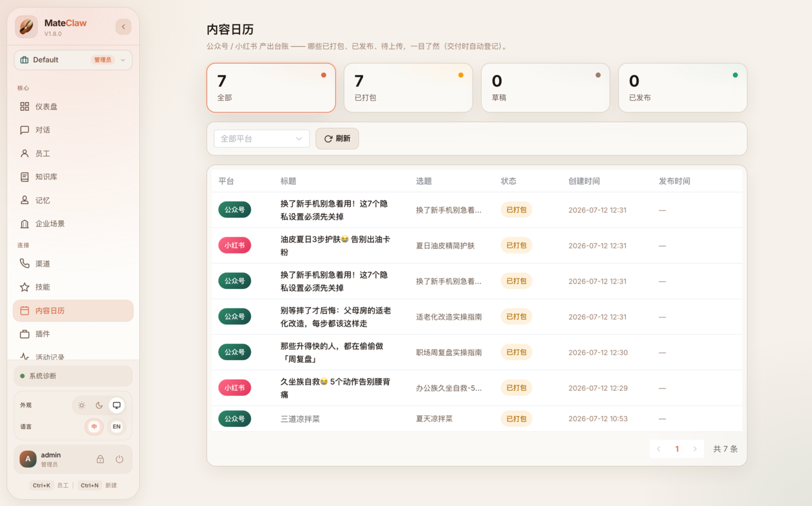812x506 pixels.
Task: Open 技能 menu item label
Action: (x=43, y=287)
